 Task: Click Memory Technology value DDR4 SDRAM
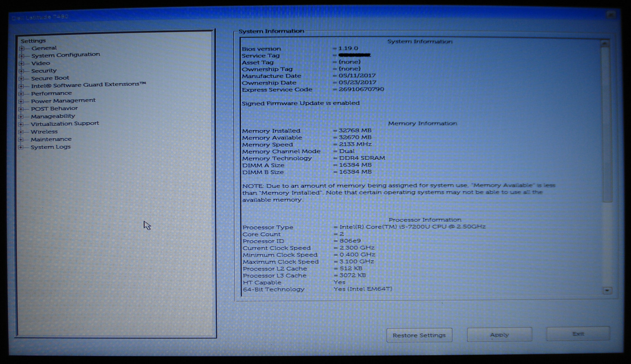(362, 158)
